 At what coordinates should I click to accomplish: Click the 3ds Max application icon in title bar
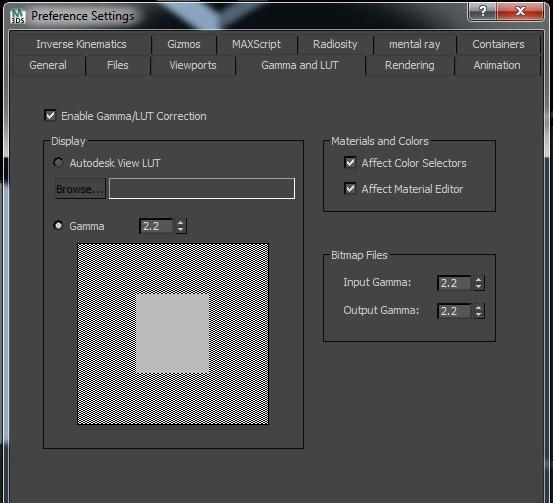click(x=17, y=16)
